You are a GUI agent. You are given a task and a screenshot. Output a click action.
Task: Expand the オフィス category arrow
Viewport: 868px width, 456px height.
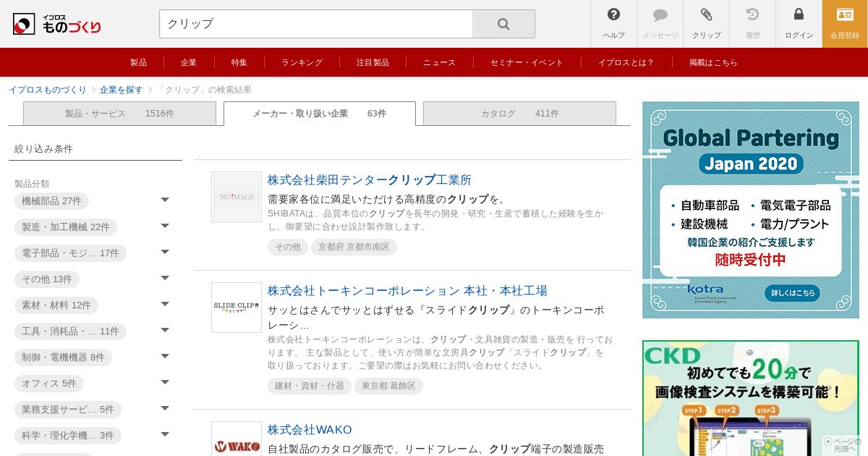point(165,382)
